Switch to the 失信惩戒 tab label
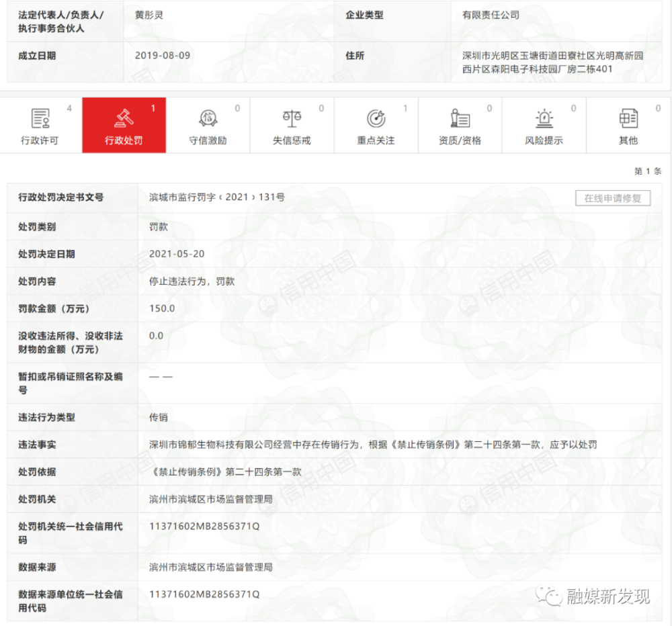672x626 pixels. coord(292,140)
